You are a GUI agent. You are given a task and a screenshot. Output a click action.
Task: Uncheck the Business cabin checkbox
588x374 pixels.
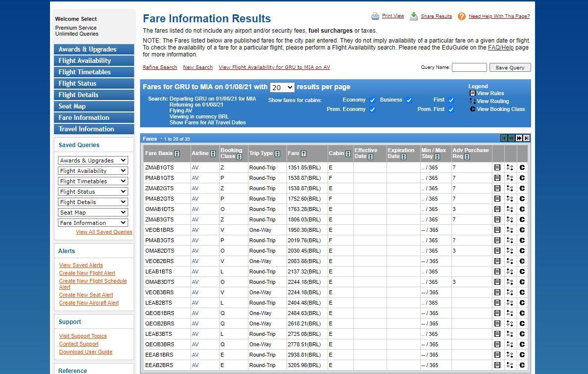[409, 100]
